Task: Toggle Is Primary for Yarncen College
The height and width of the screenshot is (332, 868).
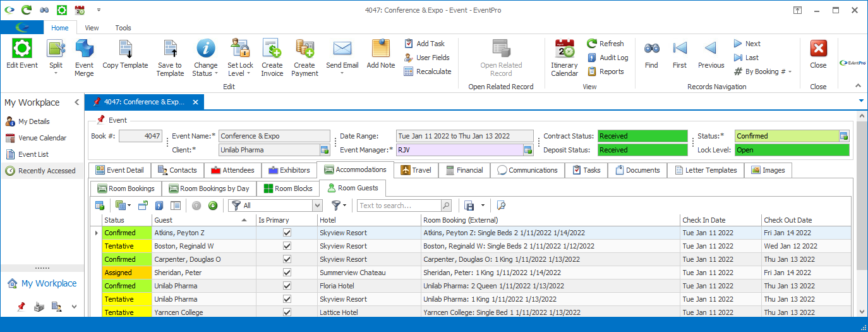Action: click(287, 312)
